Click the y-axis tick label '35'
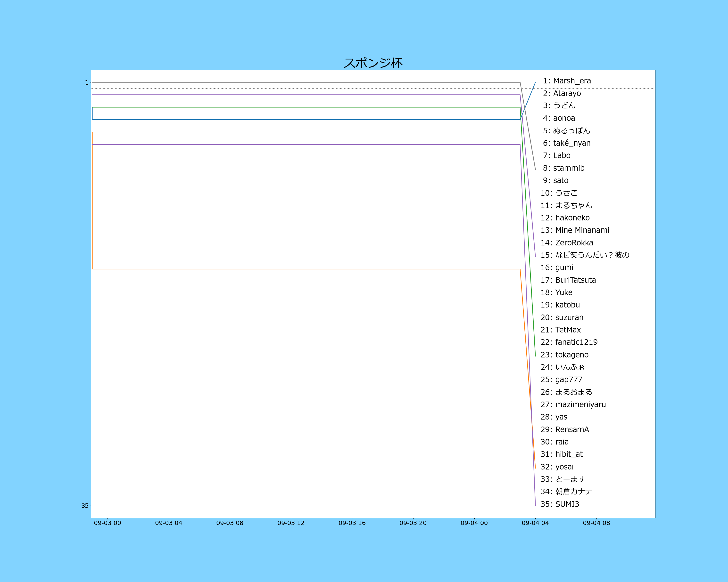The width and height of the screenshot is (728, 582). pyautogui.click(x=85, y=506)
